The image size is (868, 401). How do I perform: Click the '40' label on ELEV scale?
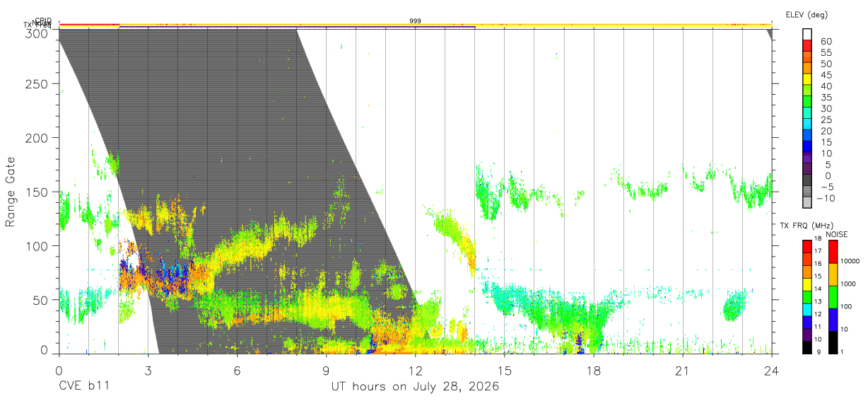tap(826, 86)
